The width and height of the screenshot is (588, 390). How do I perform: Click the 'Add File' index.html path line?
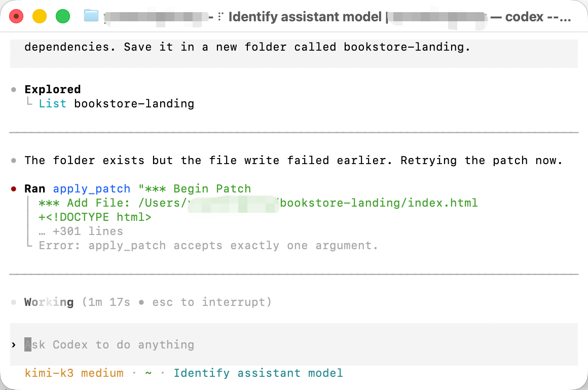pos(258,203)
